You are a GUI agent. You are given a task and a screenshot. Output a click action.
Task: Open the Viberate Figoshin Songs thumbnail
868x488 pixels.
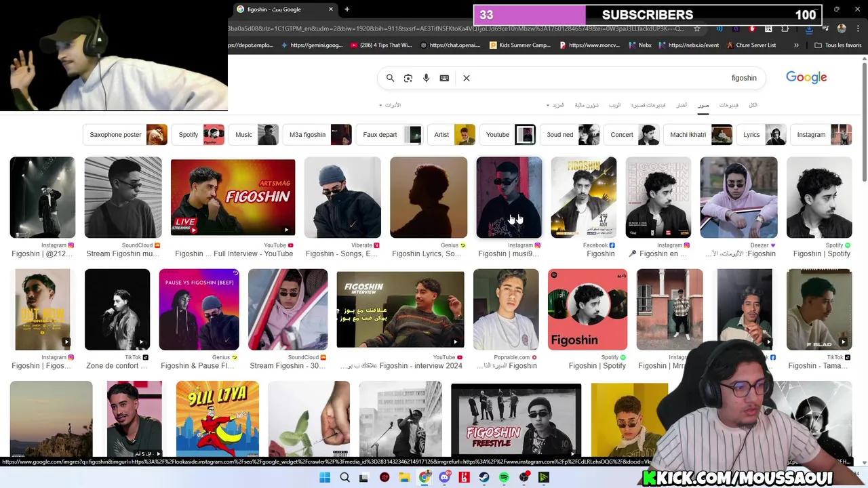342,197
